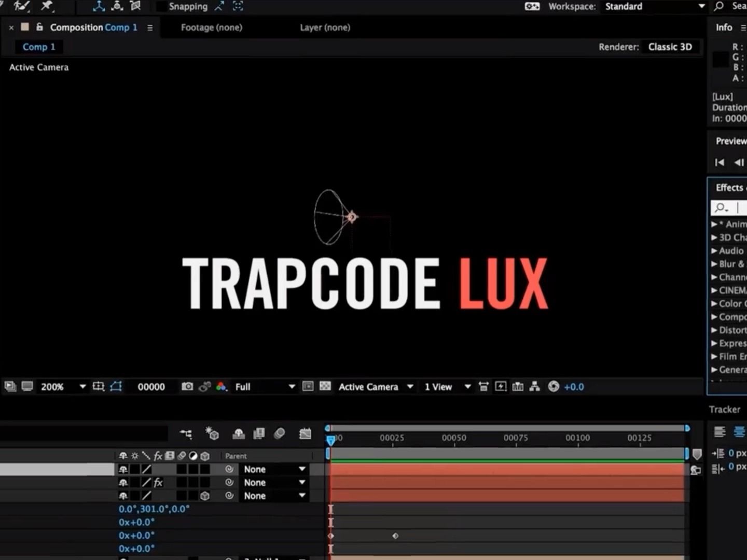The width and height of the screenshot is (747, 560).
Task: Switch to World Axis mode
Action: pyautogui.click(x=117, y=6)
